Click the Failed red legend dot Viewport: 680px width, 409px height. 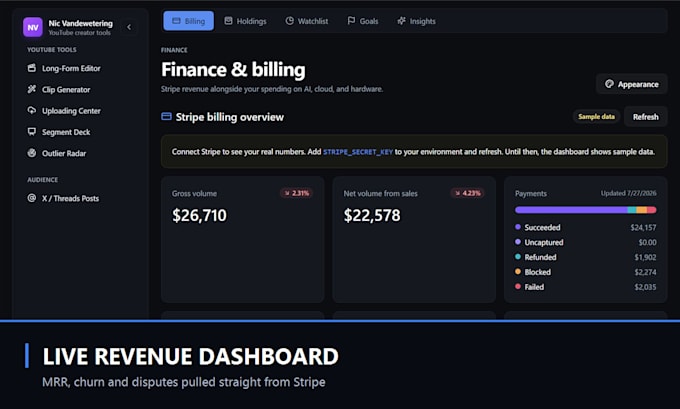click(517, 286)
